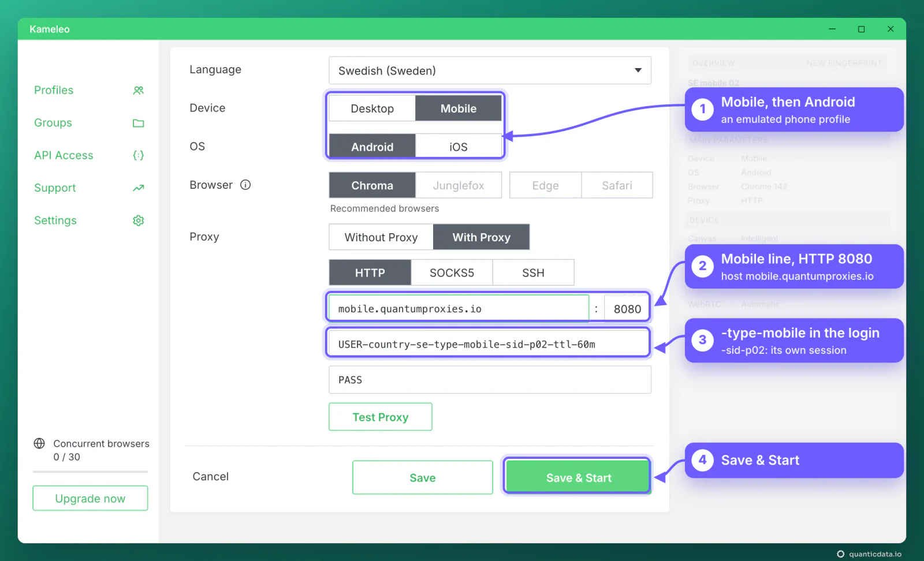Screen dimensions: 924x561
Task: Select the Chroma browser option
Action: [372, 185]
